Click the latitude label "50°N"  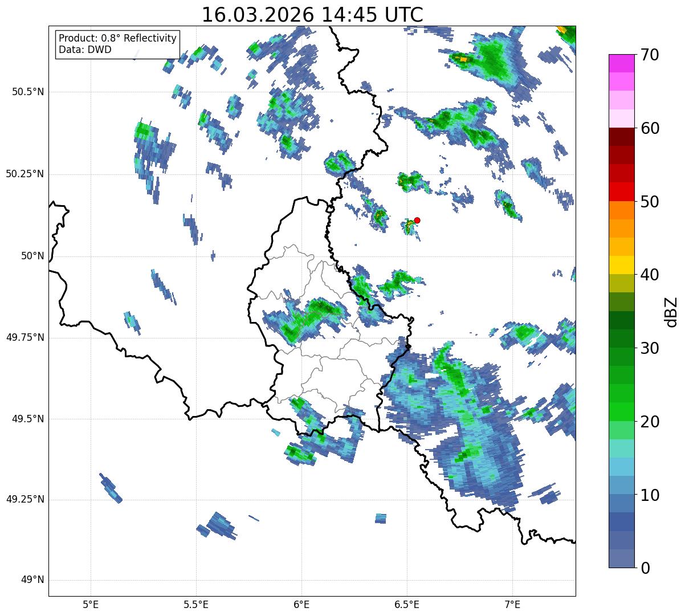(x=32, y=256)
